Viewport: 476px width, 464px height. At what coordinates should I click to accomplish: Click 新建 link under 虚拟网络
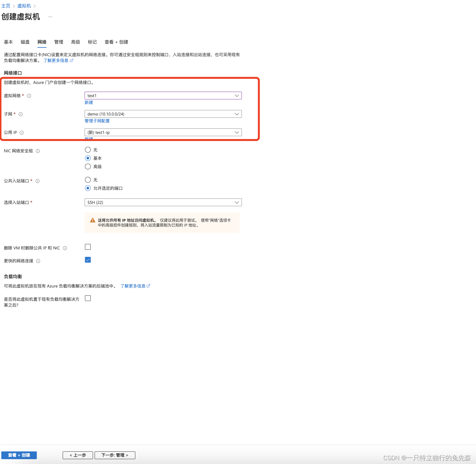89,102
